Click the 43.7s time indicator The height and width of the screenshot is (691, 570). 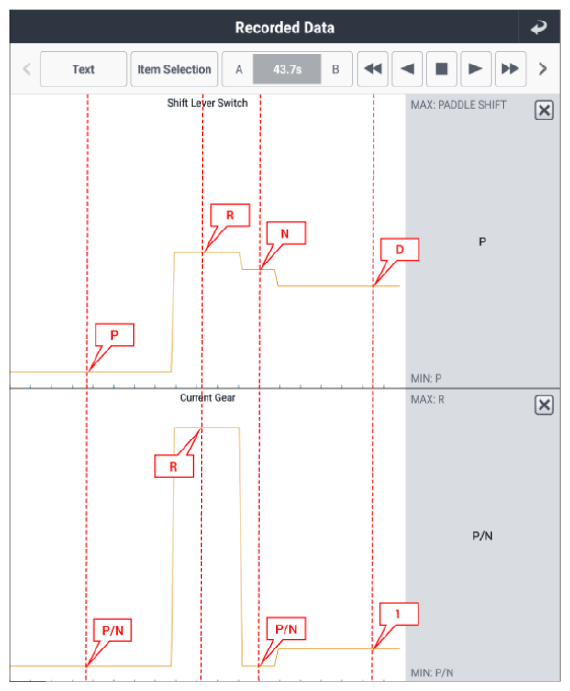(x=287, y=69)
